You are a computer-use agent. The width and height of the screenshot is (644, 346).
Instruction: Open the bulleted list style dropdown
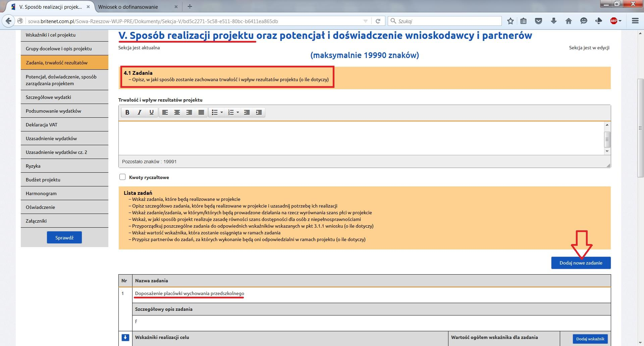[222, 112]
